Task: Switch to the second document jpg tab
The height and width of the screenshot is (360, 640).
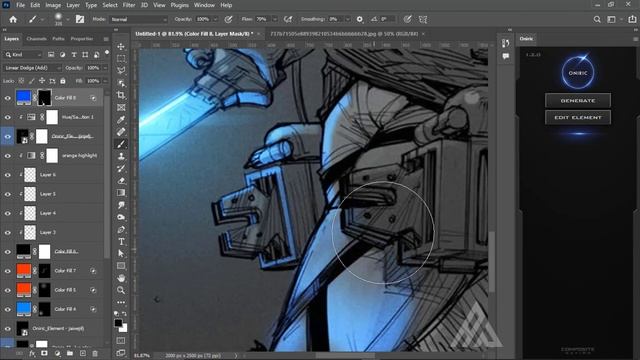Action: click(x=343, y=34)
